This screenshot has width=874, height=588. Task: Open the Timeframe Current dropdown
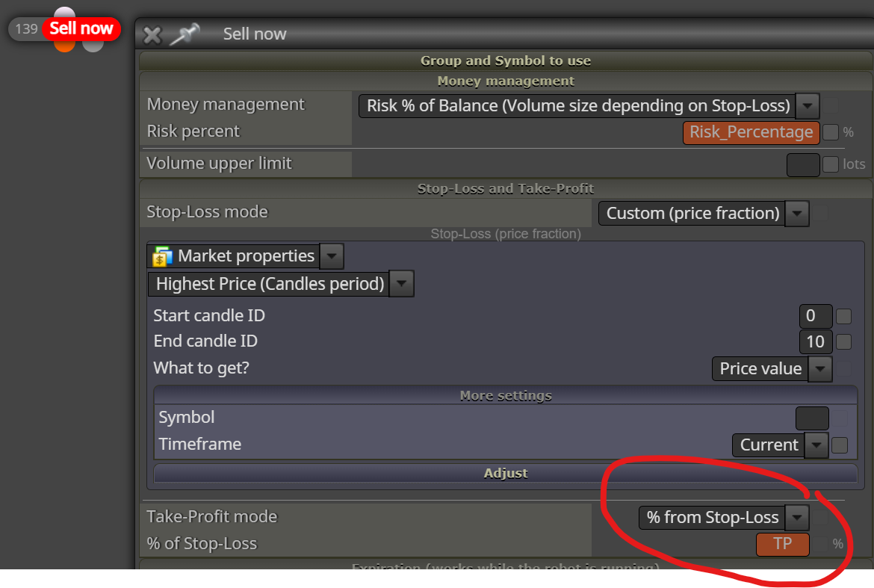click(780, 445)
